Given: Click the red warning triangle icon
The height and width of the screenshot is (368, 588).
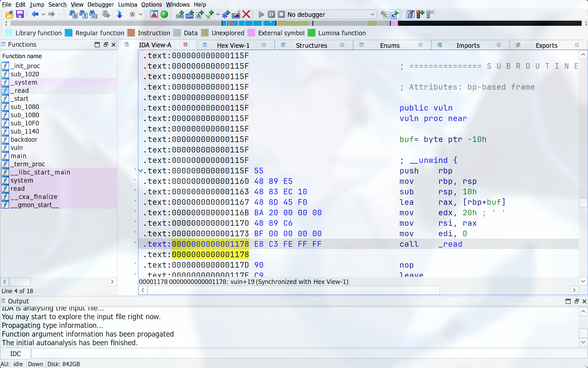Looking at the screenshot, I should tap(154, 14).
